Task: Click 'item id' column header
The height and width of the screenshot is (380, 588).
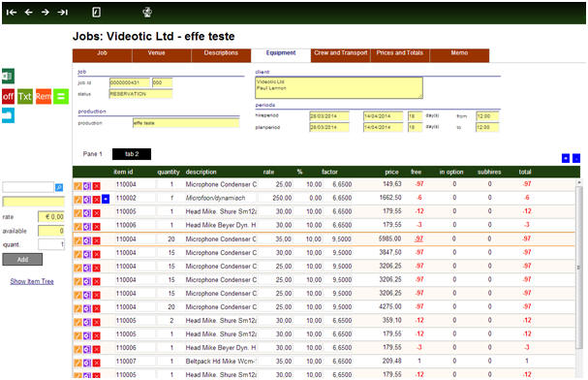Action: click(x=123, y=172)
